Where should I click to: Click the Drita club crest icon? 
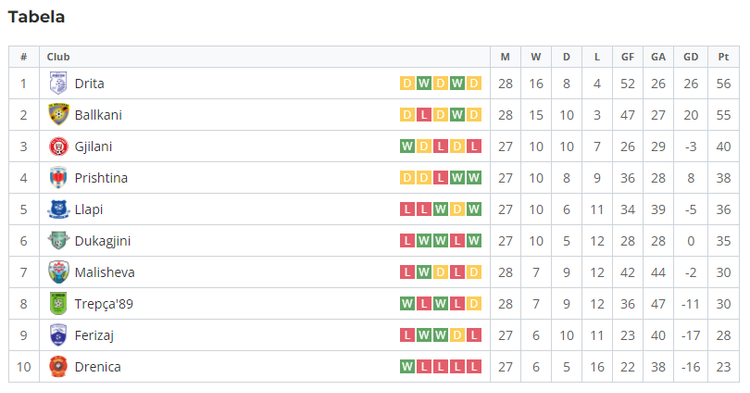(58, 83)
